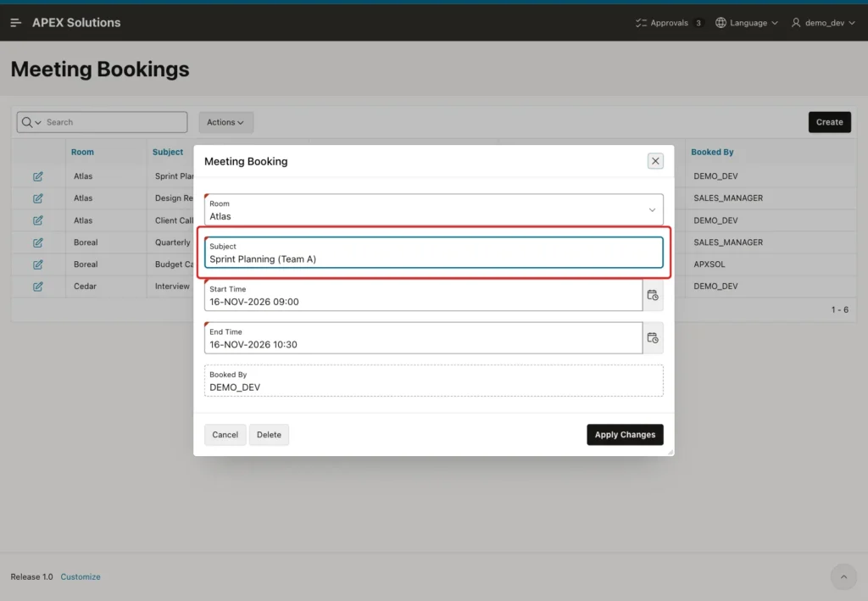Click the Meeting Bookings page heading
Viewport: 868px width, 601px height.
[100, 70]
